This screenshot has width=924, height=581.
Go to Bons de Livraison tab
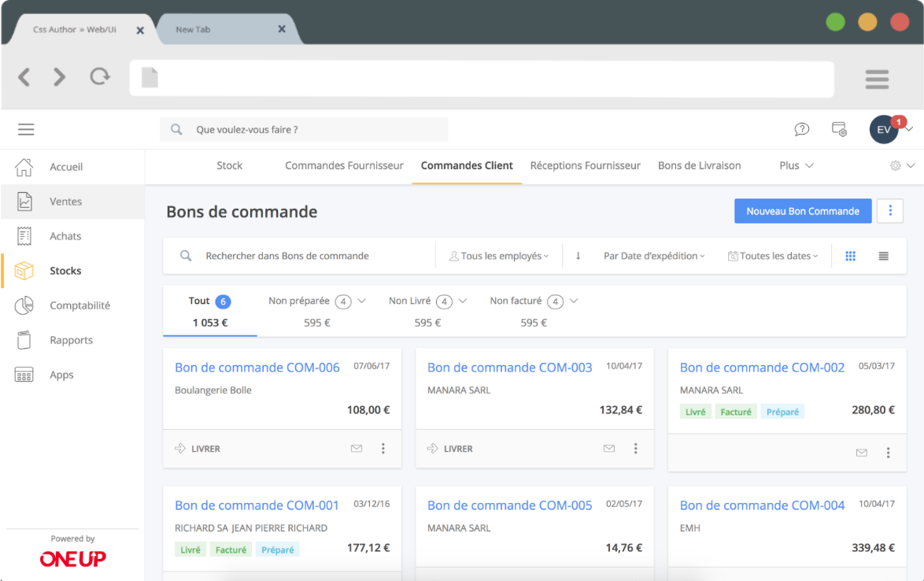[699, 166]
